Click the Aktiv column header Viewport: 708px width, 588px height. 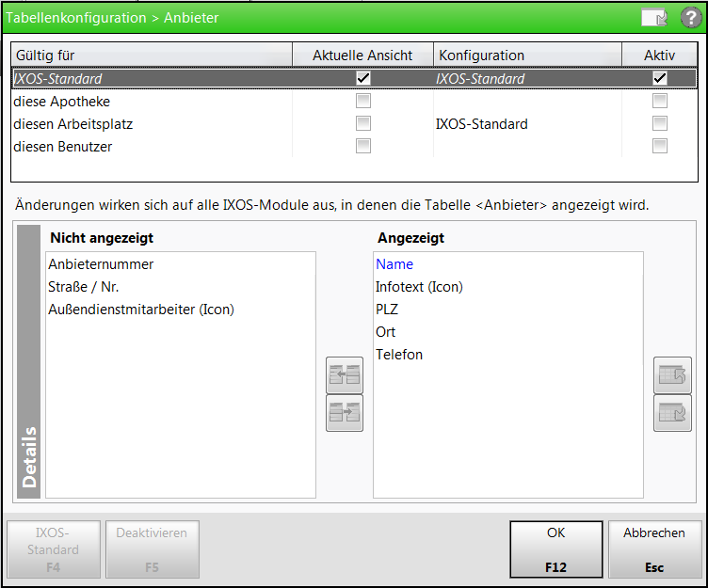coord(659,56)
